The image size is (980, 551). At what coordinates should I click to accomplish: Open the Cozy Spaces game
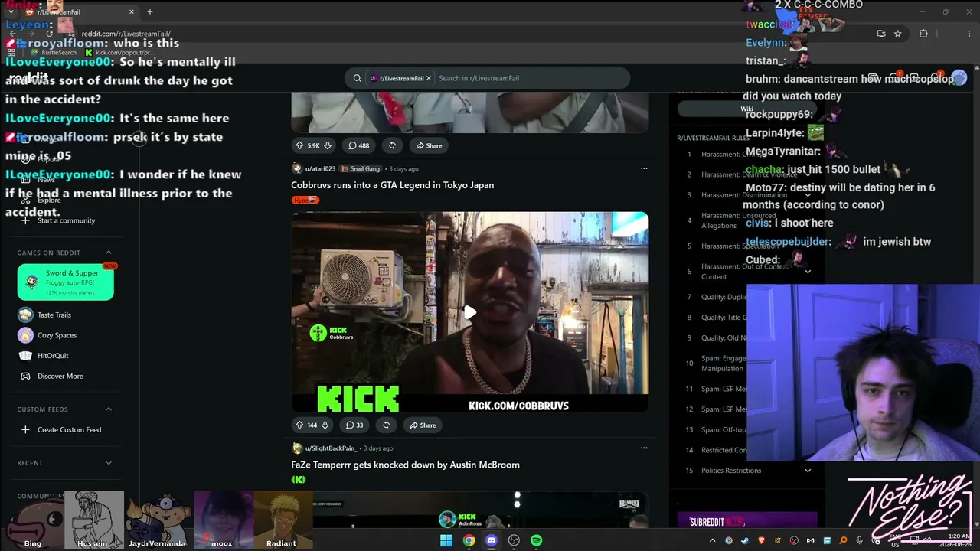pos(57,335)
